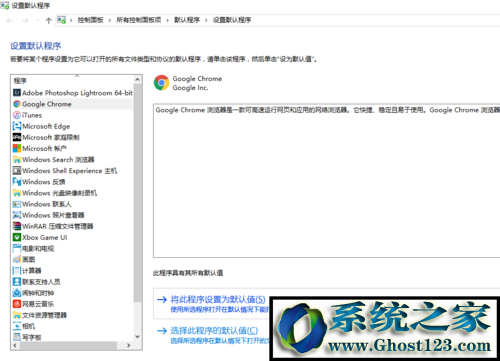The height and width of the screenshot is (361, 500).
Task: Click the back navigation arrow
Action: click(10, 21)
